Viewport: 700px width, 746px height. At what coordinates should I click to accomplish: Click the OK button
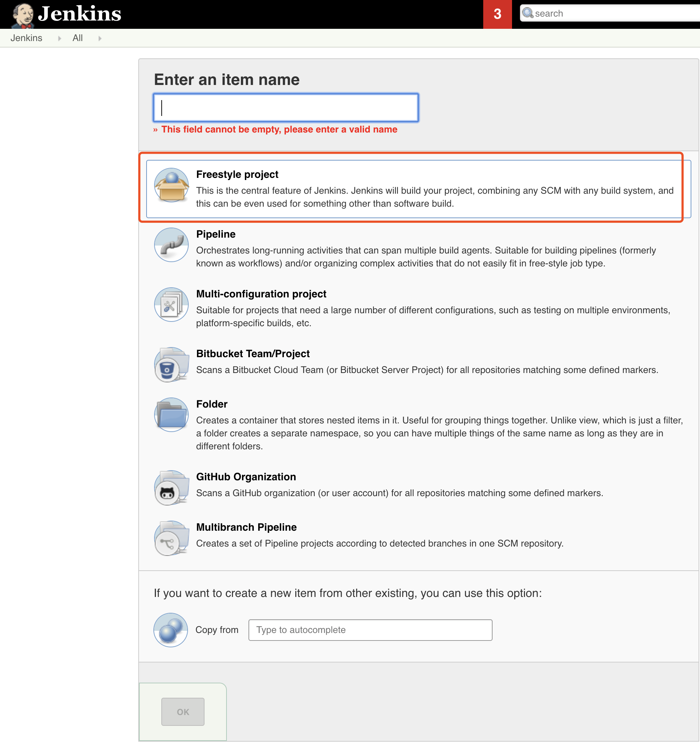[183, 712]
